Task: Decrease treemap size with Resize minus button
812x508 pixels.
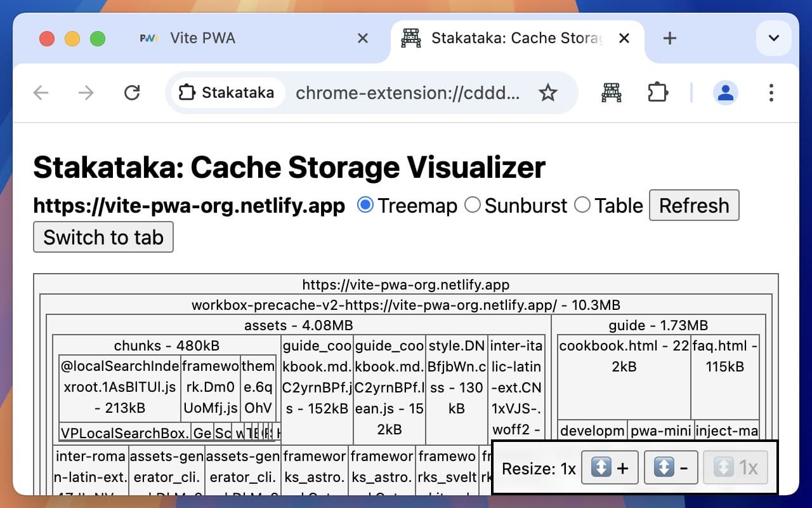Action: click(x=671, y=468)
